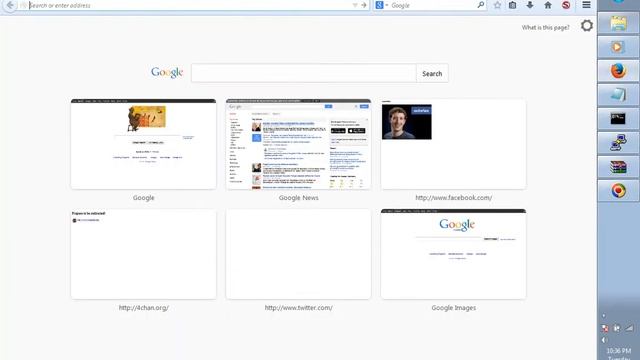Click the volume speaker tray icon

pos(604,340)
